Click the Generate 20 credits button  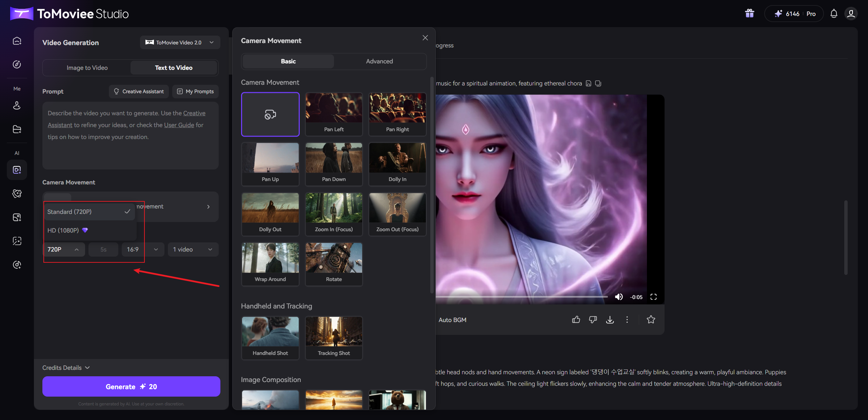pyautogui.click(x=131, y=386)
